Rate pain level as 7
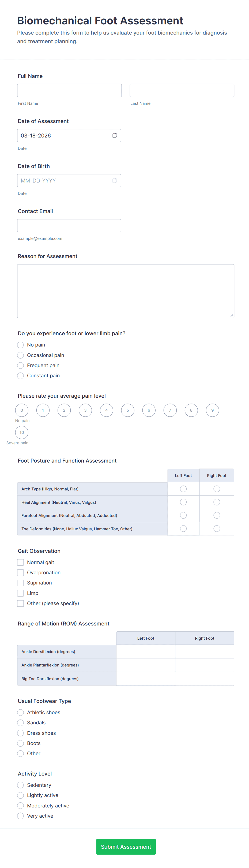The width and height of the screenshot is (249, 868). 170,410
